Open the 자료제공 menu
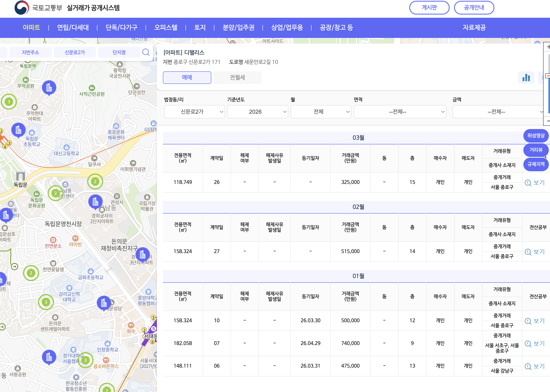Image resolution: width=550 pixels, height=392 pixels. [474, 27]
